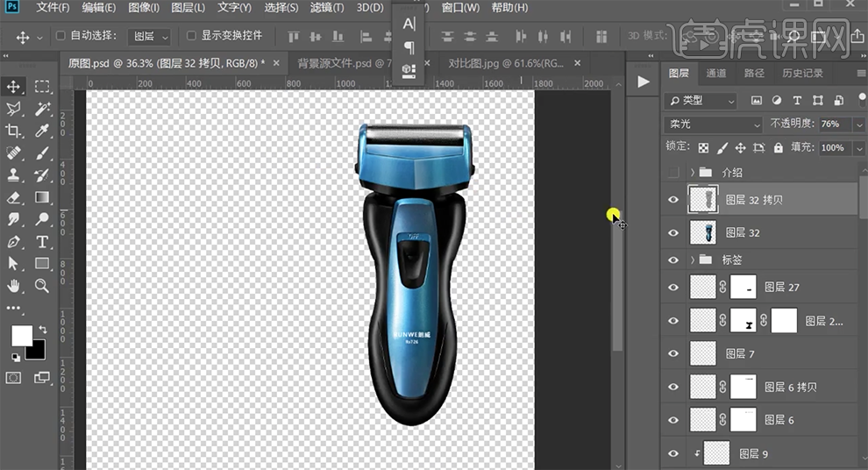Open the fill 100% slider arrow
Viewport: 868px width, 470px height.
click(859, 148)
